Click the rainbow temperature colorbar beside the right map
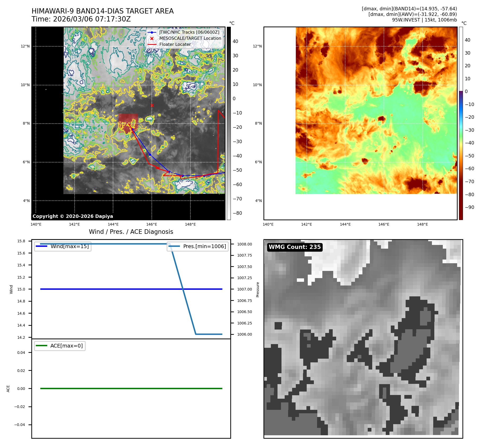The height and width of the screenshot is (448, 481). point(461,123)
